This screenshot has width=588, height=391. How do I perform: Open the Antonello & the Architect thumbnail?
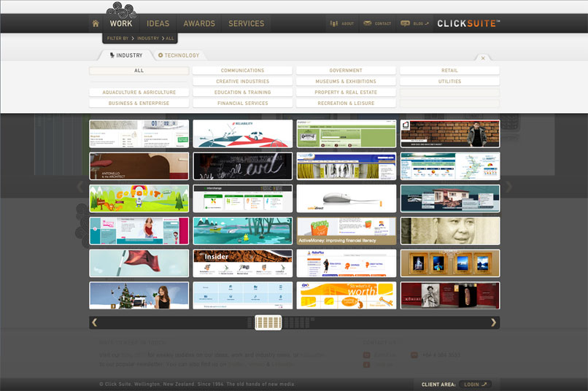[x=139, y=166]
